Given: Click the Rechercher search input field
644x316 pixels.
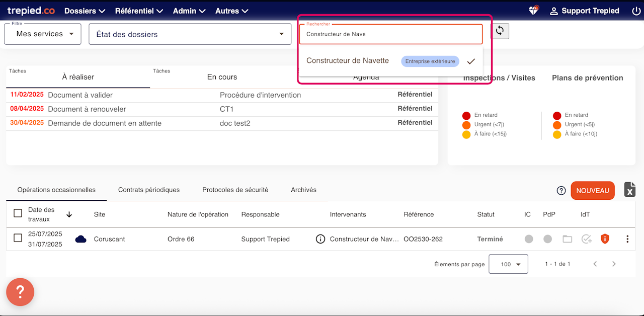Looking at the screenshot, I should tap(390, 34).
